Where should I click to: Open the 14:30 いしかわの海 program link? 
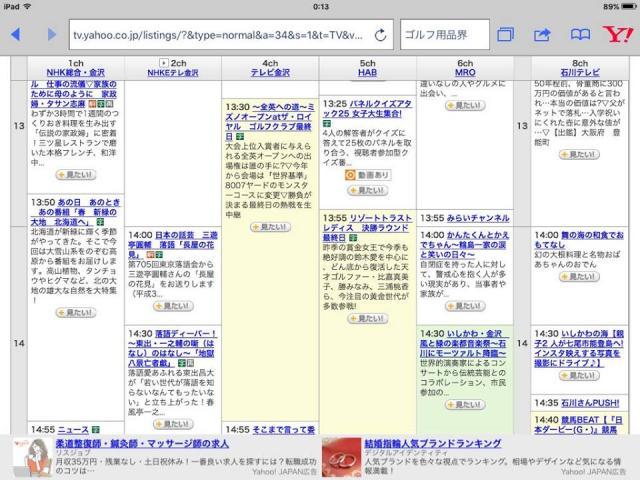(579, 348)
